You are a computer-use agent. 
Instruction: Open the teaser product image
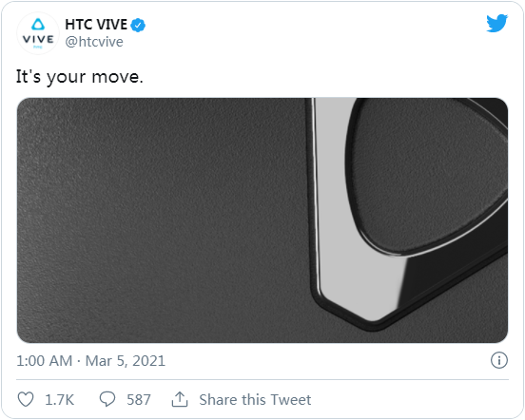coord(262,220)
